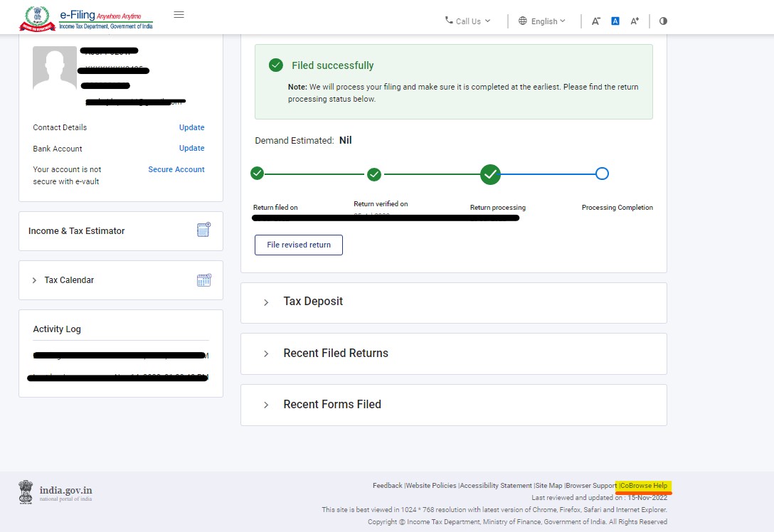Click the profile photo thumbnail

[53, 68]
